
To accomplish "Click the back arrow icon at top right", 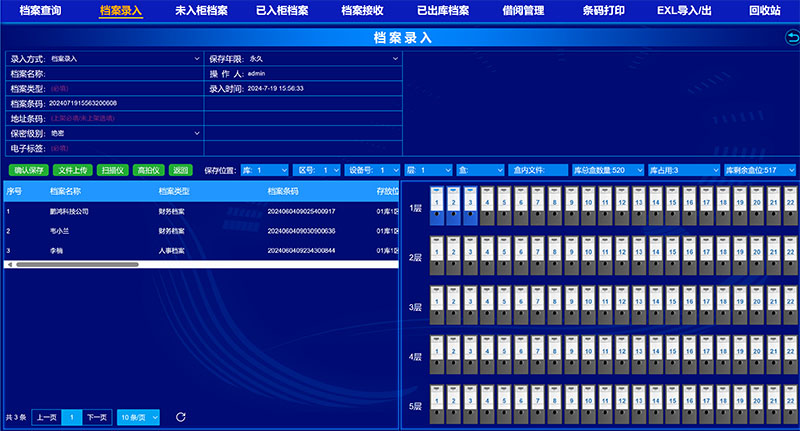I will click(790, 38).
